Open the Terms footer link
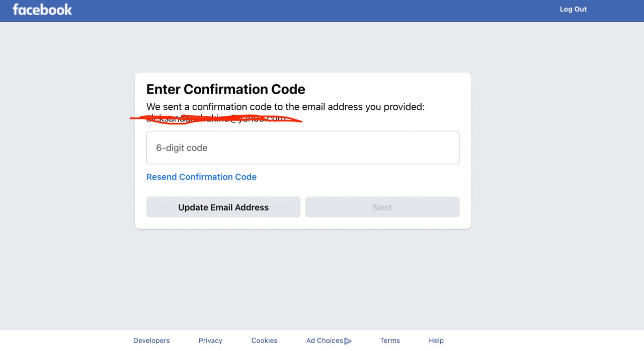Image resolution: width=644 pixels, height=351 pixels. [x=390, y=340]
